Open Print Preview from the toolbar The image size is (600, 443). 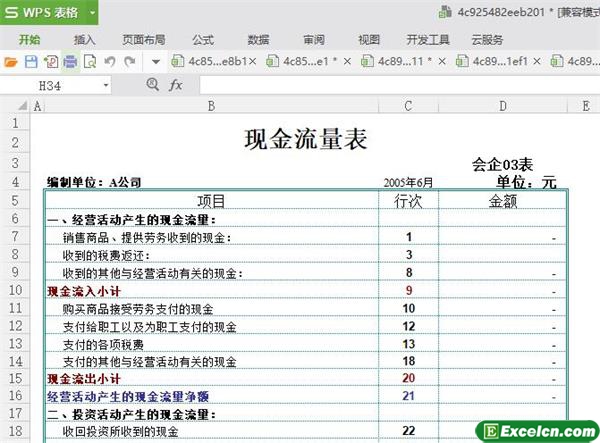[90, 62]
